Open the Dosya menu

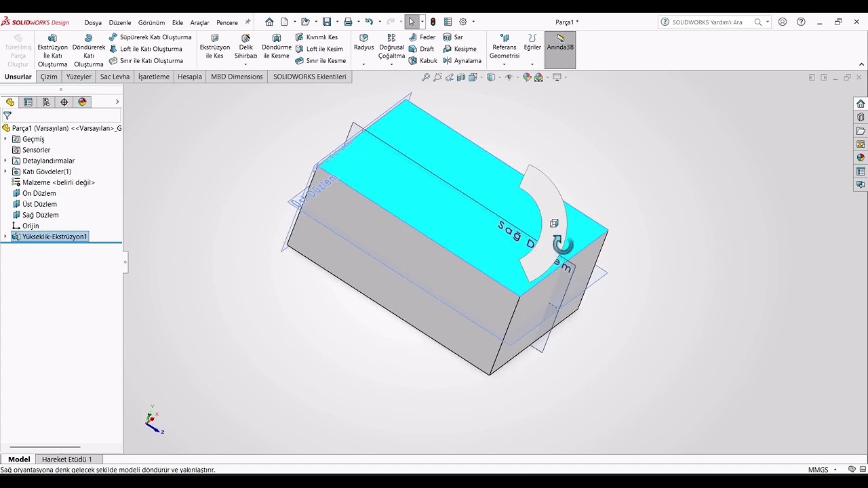click(93, 22)
